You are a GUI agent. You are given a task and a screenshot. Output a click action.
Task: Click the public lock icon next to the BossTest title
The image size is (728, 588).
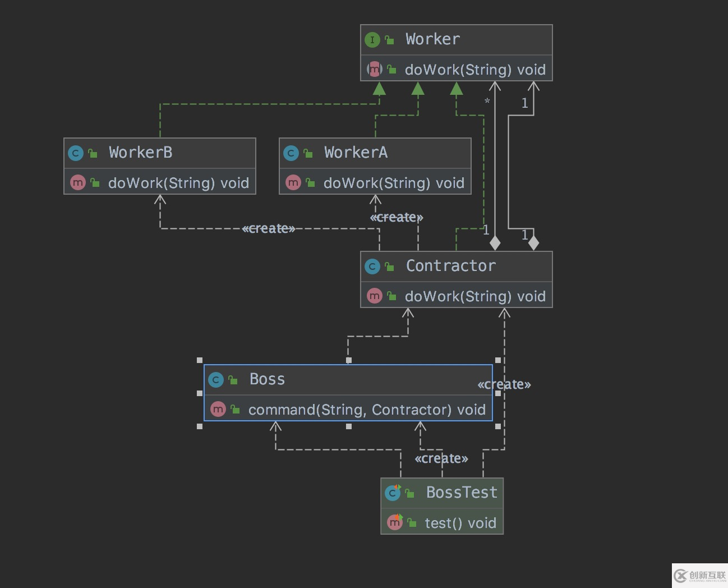click(x=410, y=494)
